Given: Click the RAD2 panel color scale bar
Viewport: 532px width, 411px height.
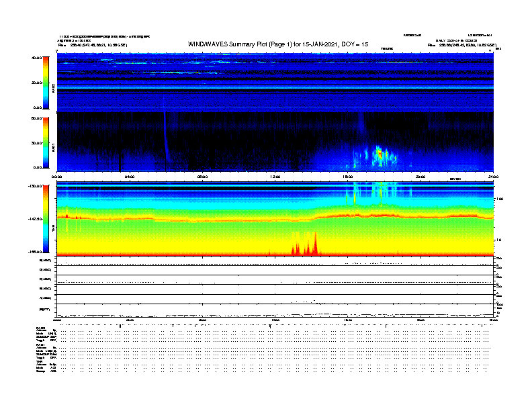Looking at the screenshot, I should (x=46, y=82).
